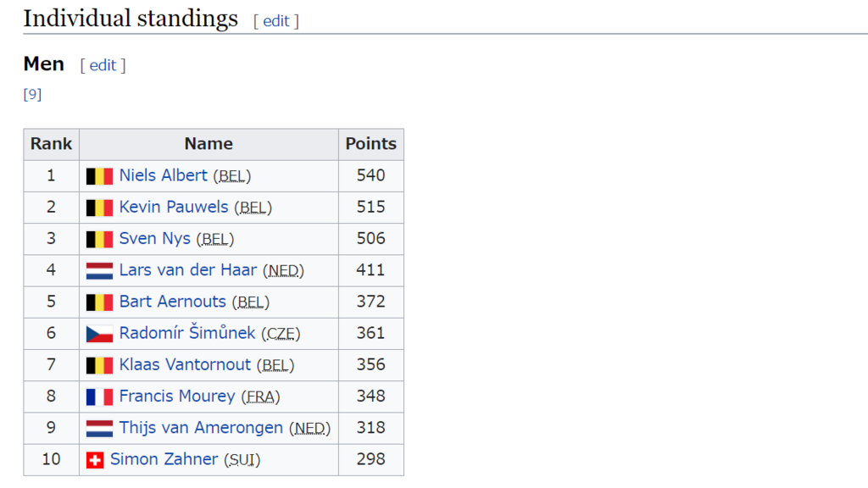This screenshot has width=868, height=488.
Task: Follow the Sven Nys link
Action: (155, 239)
